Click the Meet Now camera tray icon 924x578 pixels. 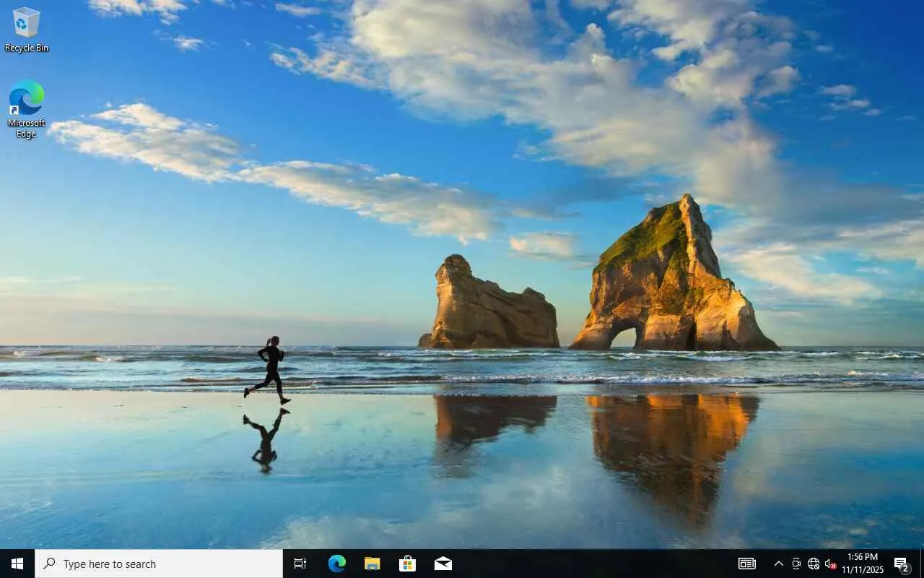coord(796,564)
